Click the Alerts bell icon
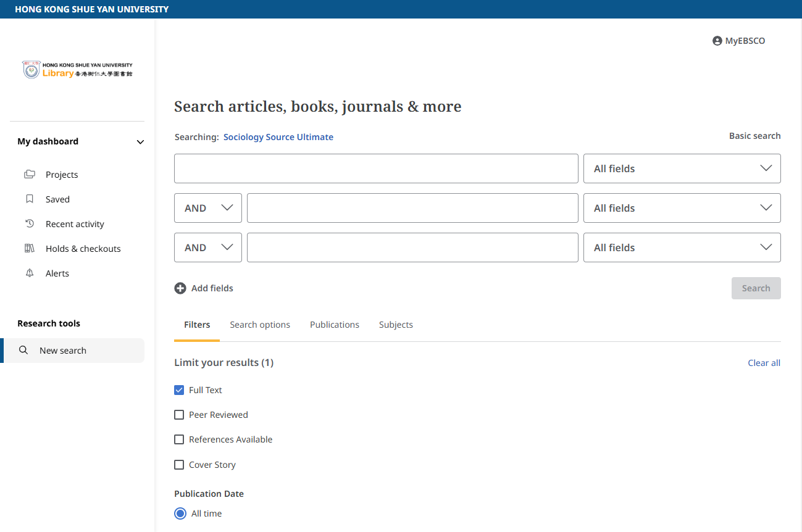The width and height of the screenshot is (802, 532). [x=30, y=273]
